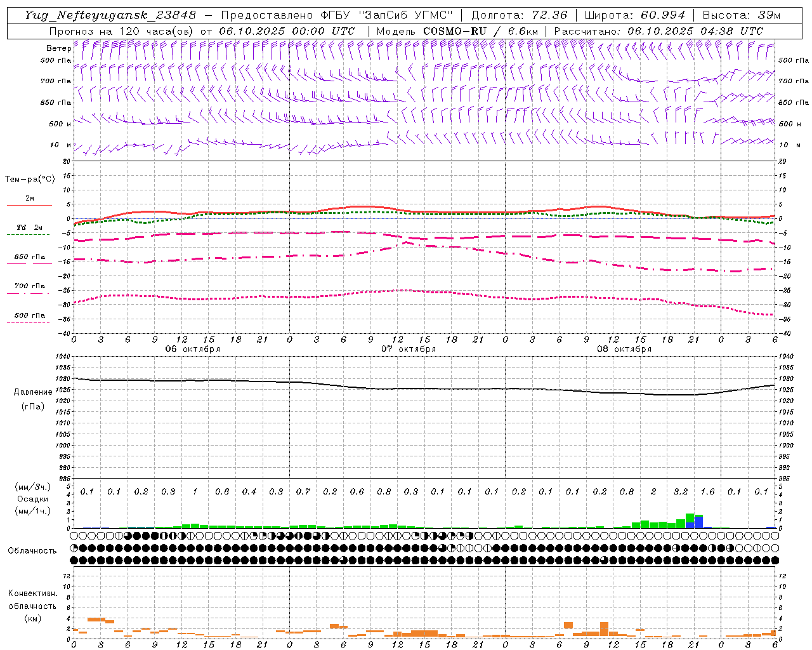This screenshot has height=650, width=812.
Task: Click the date label '07 октября'
Action: 409,349
